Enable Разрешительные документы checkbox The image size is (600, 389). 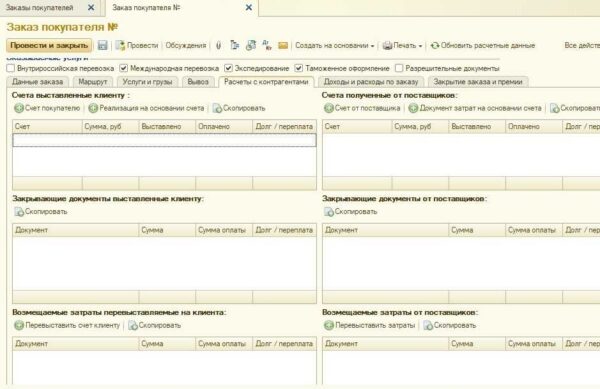coord(399,68)
